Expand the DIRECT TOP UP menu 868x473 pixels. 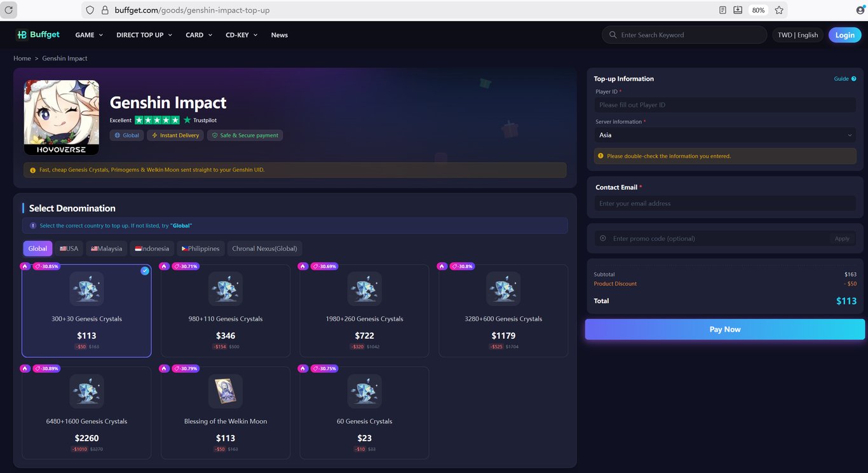[144, 35]
